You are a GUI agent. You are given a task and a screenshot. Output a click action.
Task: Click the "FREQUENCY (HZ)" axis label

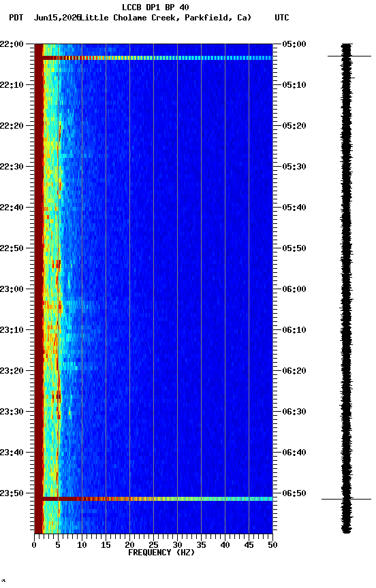161,553
